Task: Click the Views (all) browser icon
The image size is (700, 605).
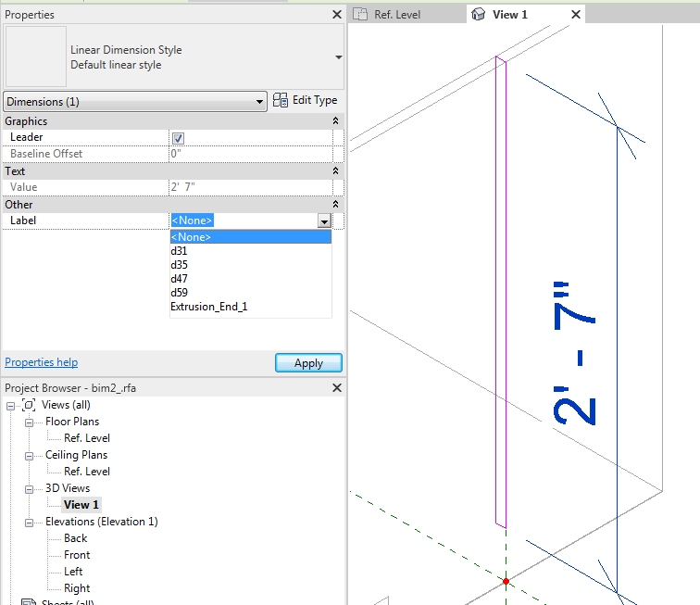Action: (29, 405)
